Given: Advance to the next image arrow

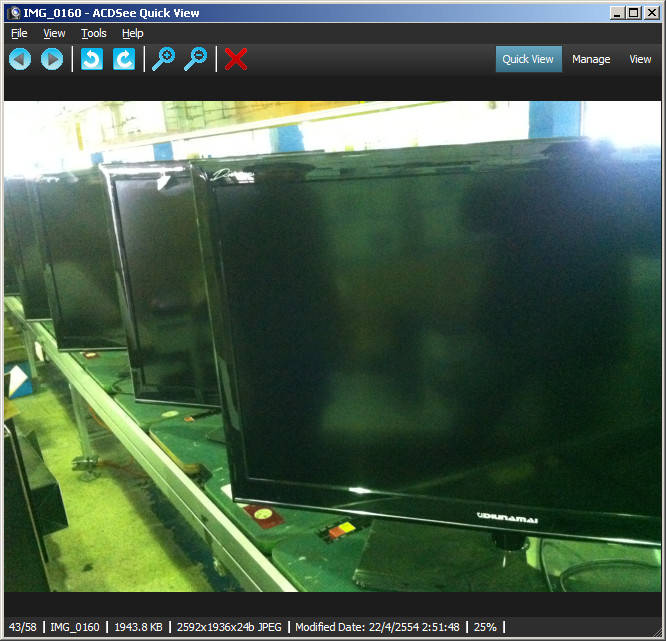Looking at the screenshot, I should point(52,59).
